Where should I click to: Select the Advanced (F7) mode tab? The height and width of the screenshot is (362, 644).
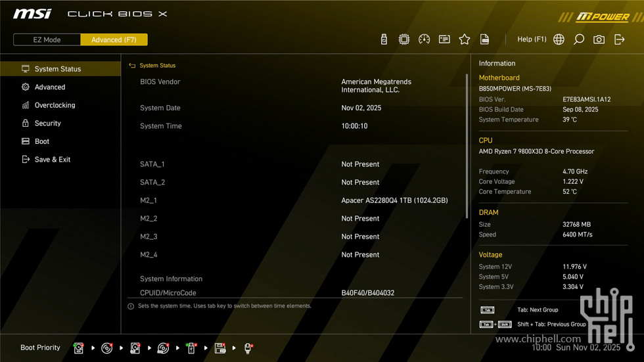pos(114,39)
